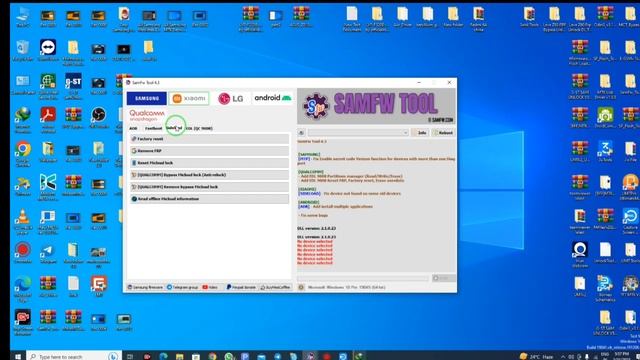
Task: Open the Samsung firmware link
Action: pyautogui.click(x=145, y=287)
